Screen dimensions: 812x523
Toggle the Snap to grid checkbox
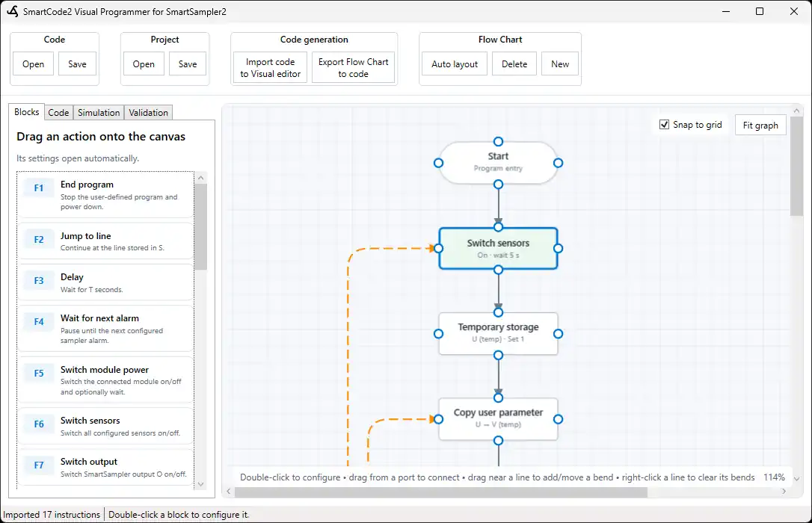click(665, 125)
